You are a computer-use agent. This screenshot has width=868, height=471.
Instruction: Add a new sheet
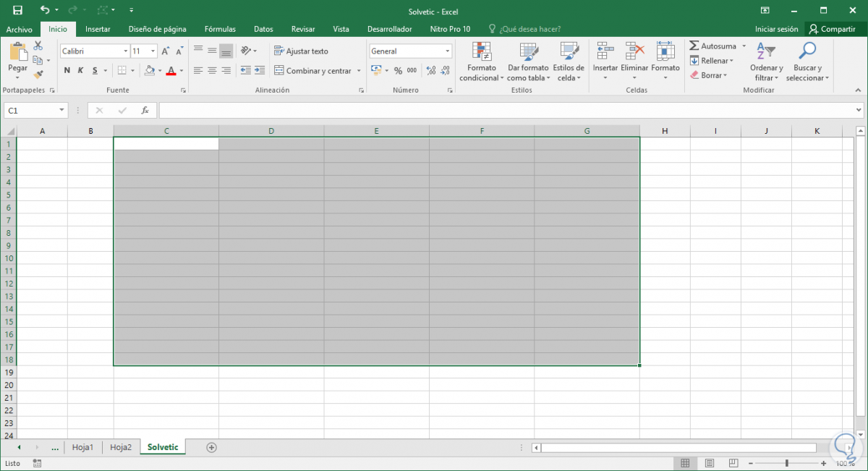tap(212, 447)
